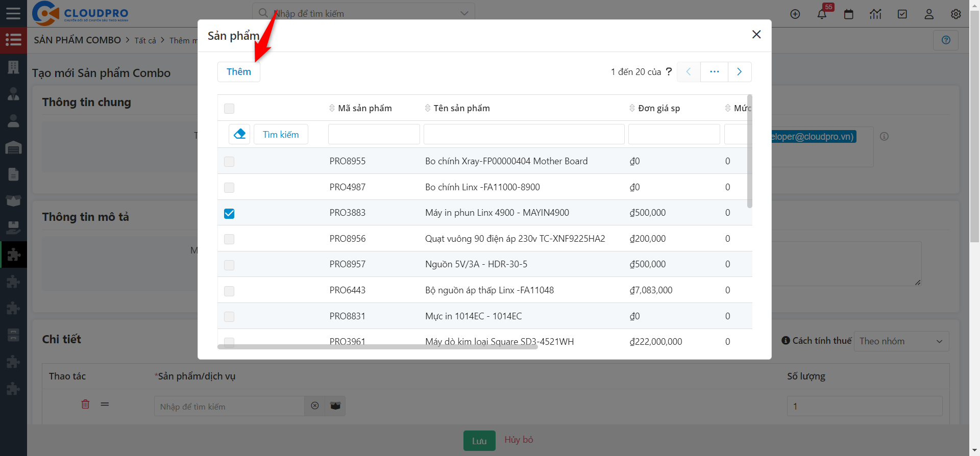The image size is (980, 456).
Task: Select the red list icon in sidebar
Action: pos(13,40)
